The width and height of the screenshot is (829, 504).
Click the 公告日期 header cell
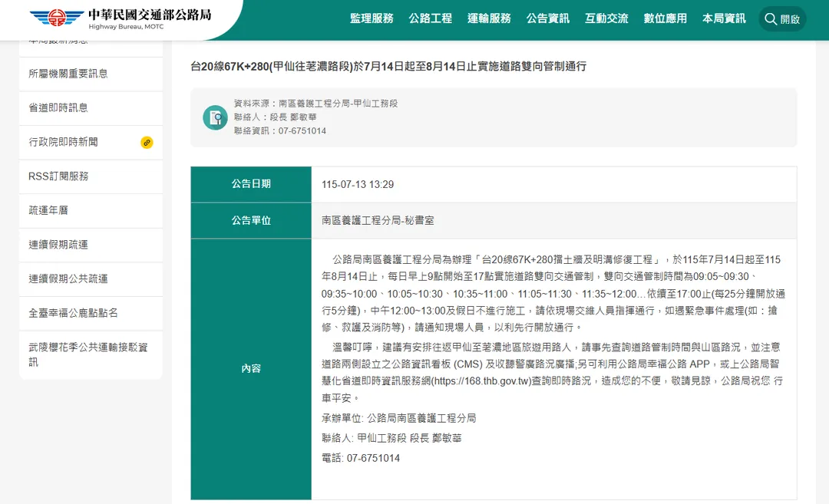coord(251,184)
